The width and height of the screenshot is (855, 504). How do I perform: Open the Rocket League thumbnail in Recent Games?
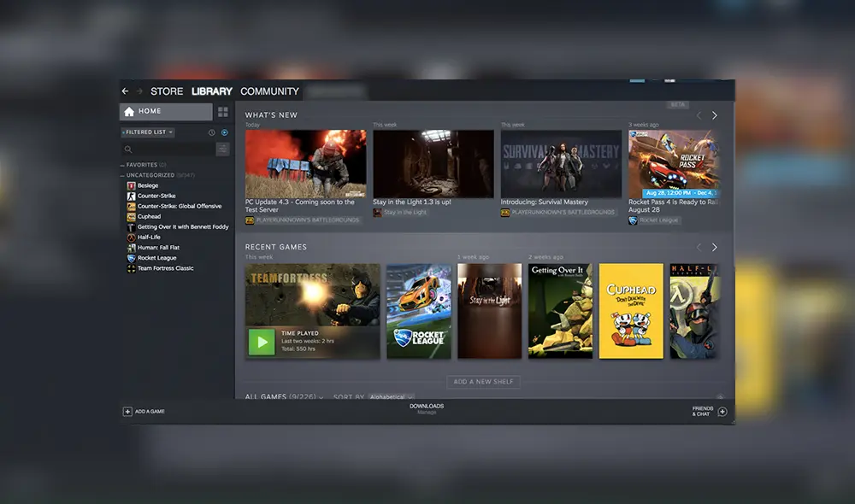(418, 310)
